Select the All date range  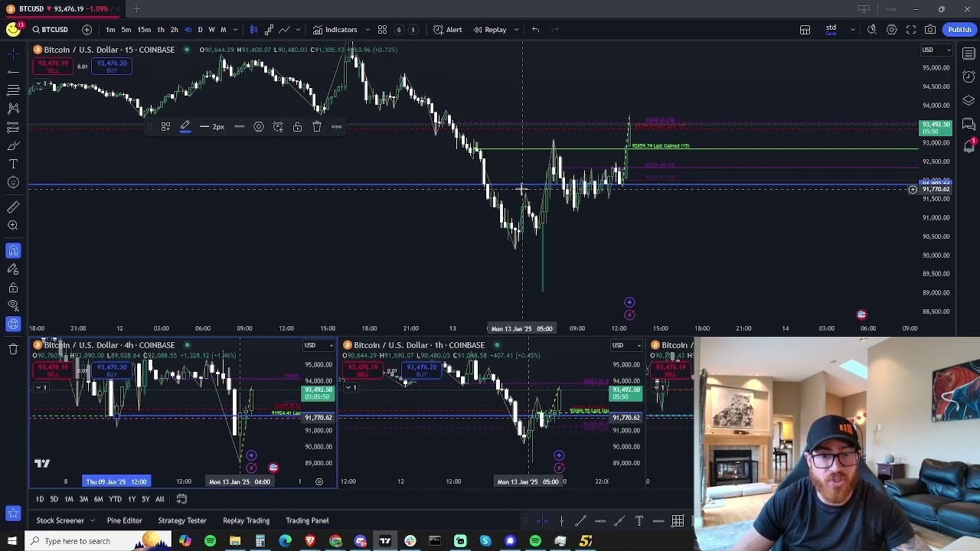click(x=159, y=499)
